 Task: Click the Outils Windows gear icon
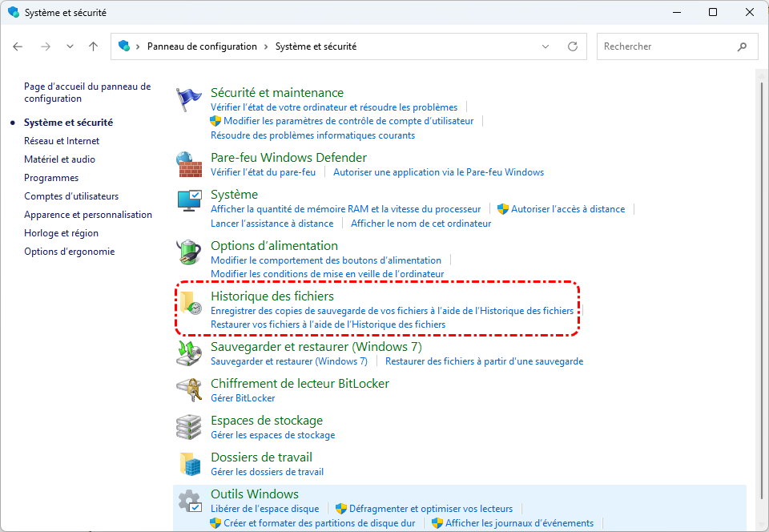189,501
